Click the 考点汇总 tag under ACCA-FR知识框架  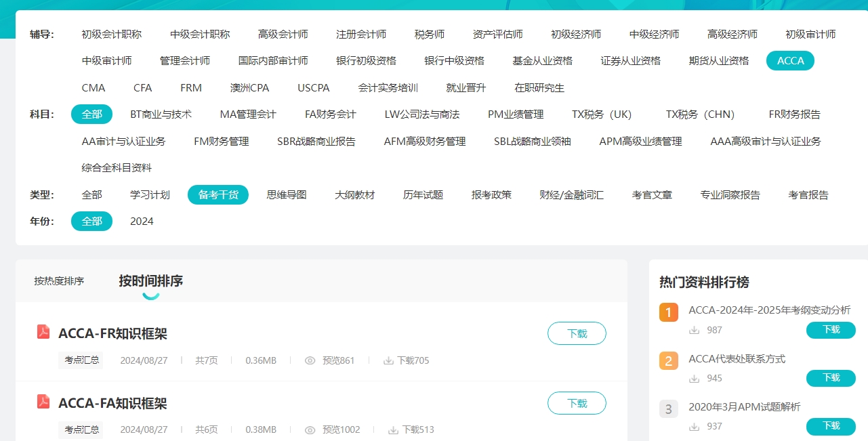point(81,360)
